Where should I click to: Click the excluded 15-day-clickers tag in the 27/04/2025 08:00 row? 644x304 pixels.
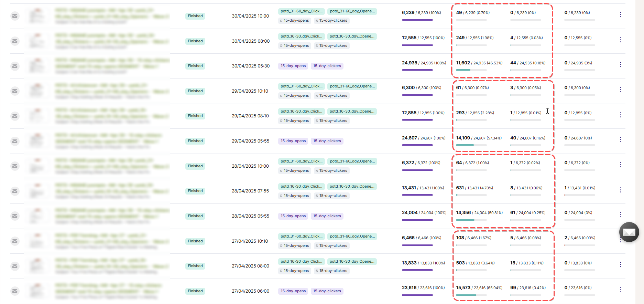[x=331, y=271]
